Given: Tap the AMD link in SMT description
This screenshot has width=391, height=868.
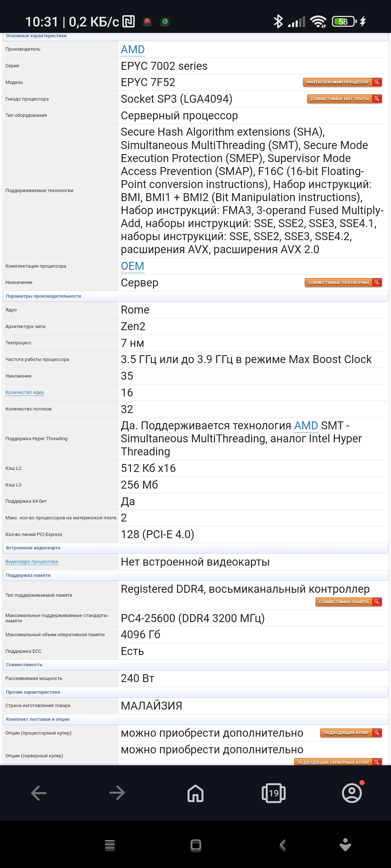Looking at the screenshot, I should click(306, 426).
